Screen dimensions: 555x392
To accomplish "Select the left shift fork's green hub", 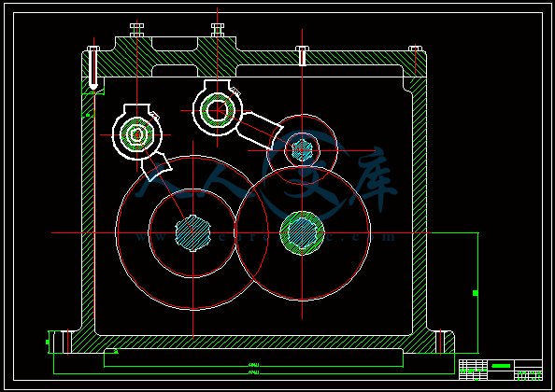I will [x=137, y=134].
